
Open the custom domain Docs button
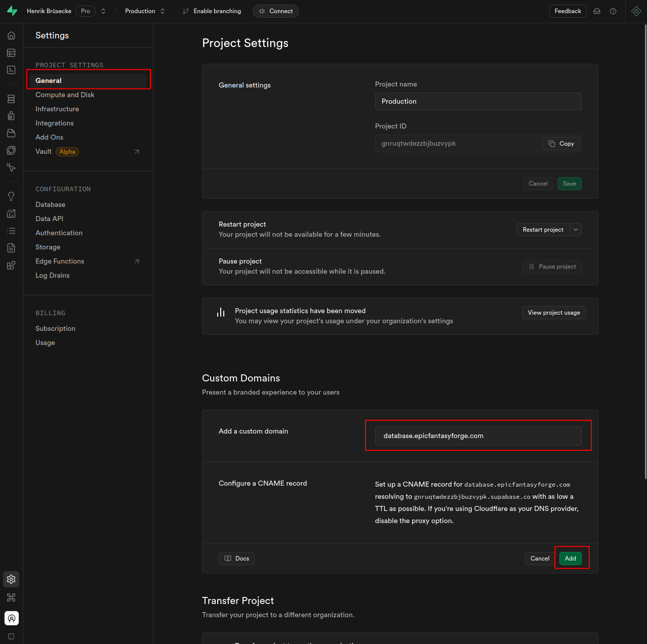pos(237,559)
